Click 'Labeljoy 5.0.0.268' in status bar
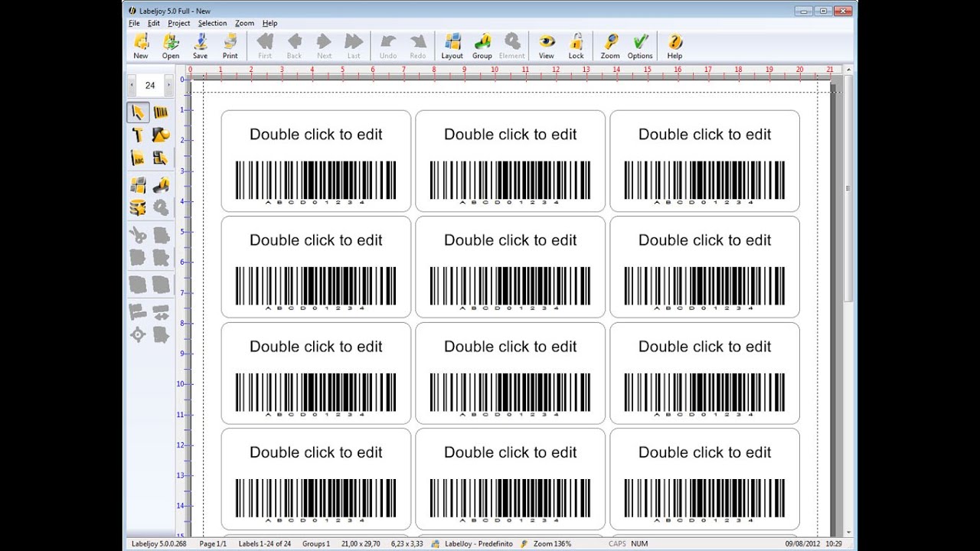This screenshot has height=551, width=980. click(158, 544)
